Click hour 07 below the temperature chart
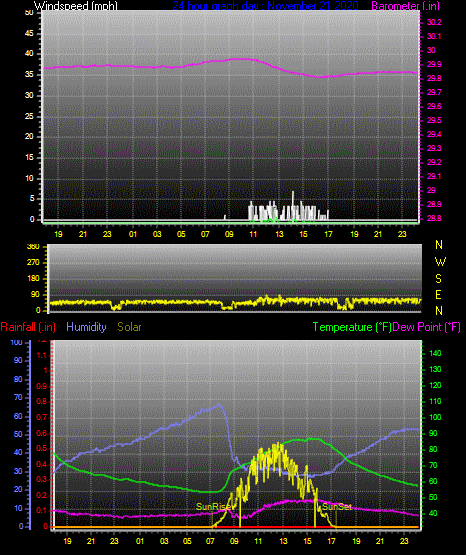The height and width of the screenshot is (555, 466). (x=211, y=541)
